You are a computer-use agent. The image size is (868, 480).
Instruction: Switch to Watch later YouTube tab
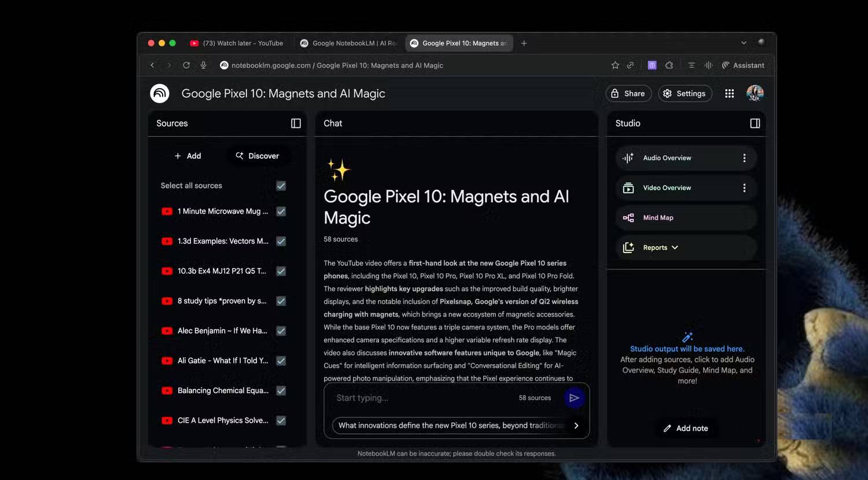237,43
